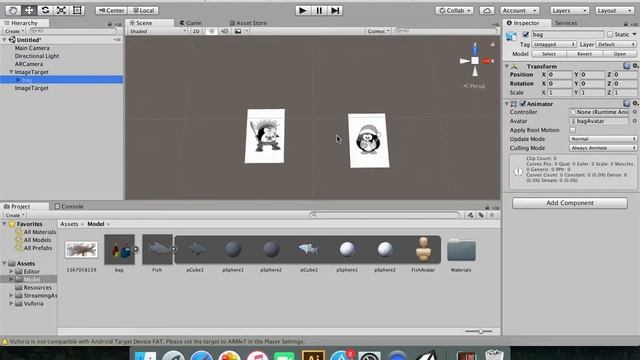Open the Update Mode dropdown
Viewport: 640px width, 360px height.
click(x=603, y=139)
